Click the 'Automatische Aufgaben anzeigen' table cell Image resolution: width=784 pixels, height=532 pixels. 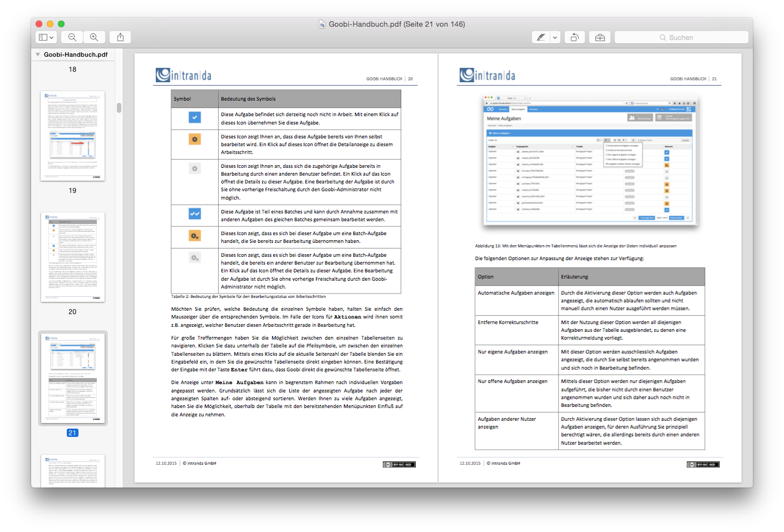pos(516,300)
